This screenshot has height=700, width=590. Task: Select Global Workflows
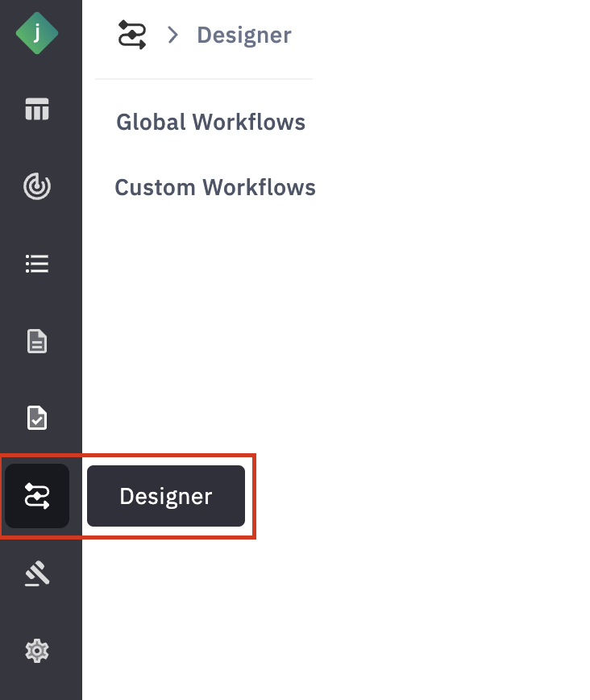(x=210, y=122)
